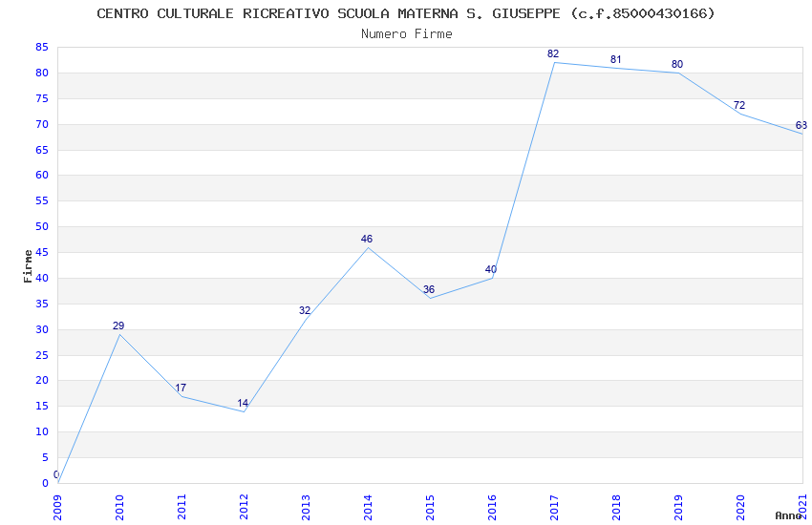Screen dimensions: 812x525
Task: Select the data label 14 for 2012
Action: tap(243, 404)
